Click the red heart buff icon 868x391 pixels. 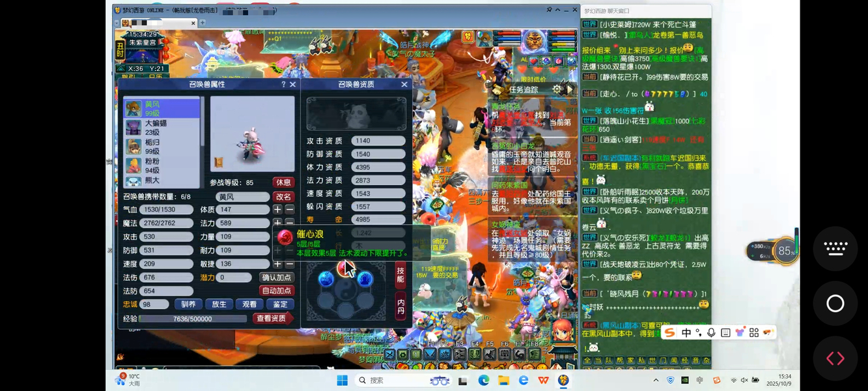(533, 61)
